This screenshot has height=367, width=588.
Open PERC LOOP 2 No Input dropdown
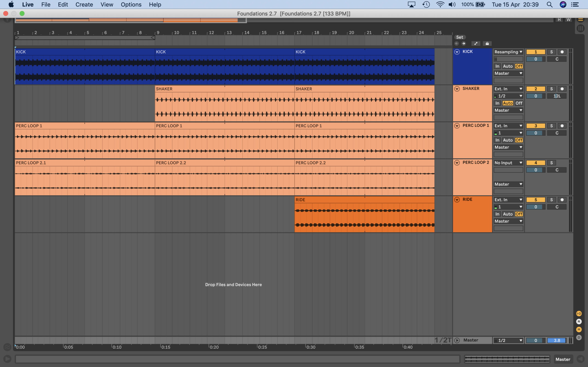pyautogui.click(x=508, y=163)
